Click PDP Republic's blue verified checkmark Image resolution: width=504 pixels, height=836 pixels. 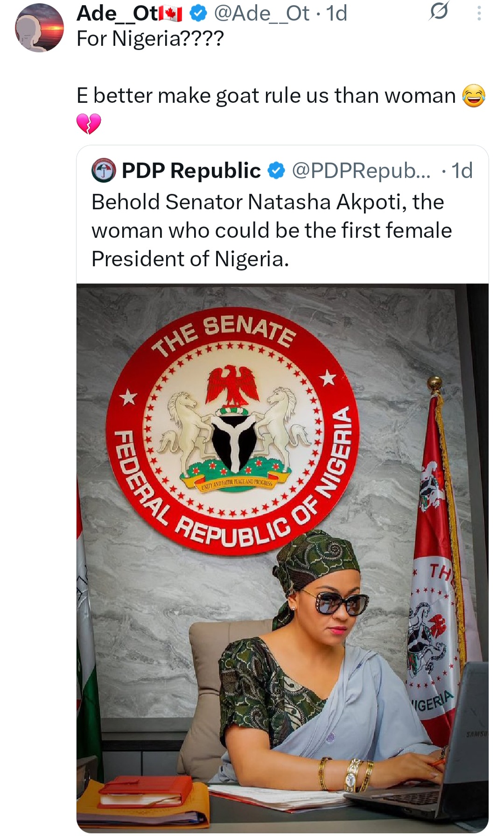click(276, 170)
